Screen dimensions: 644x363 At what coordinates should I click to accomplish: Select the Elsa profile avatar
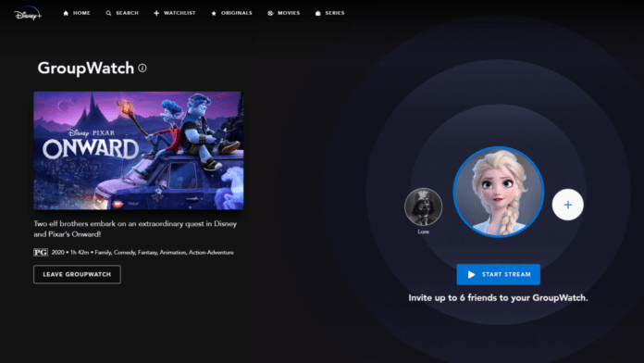click(x=499, y=192)
